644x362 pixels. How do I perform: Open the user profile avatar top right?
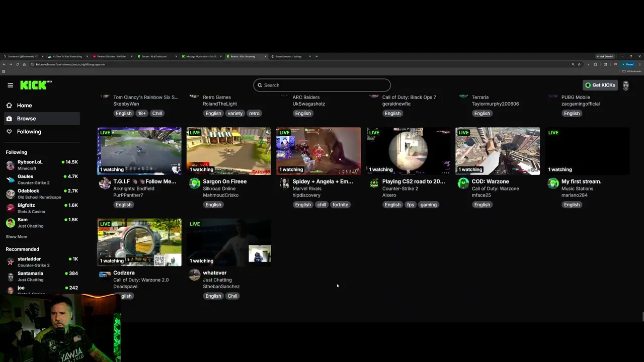pos(626,85)
